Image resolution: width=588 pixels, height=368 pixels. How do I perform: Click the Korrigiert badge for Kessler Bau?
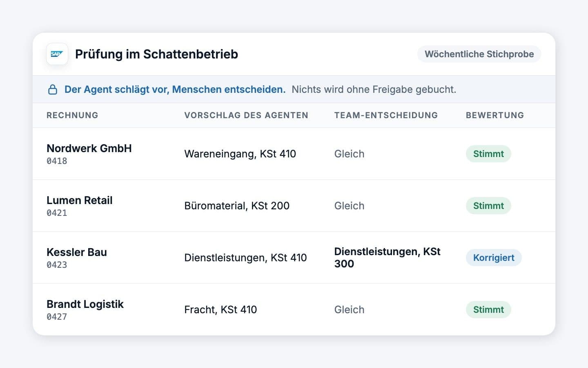point(494,258)
